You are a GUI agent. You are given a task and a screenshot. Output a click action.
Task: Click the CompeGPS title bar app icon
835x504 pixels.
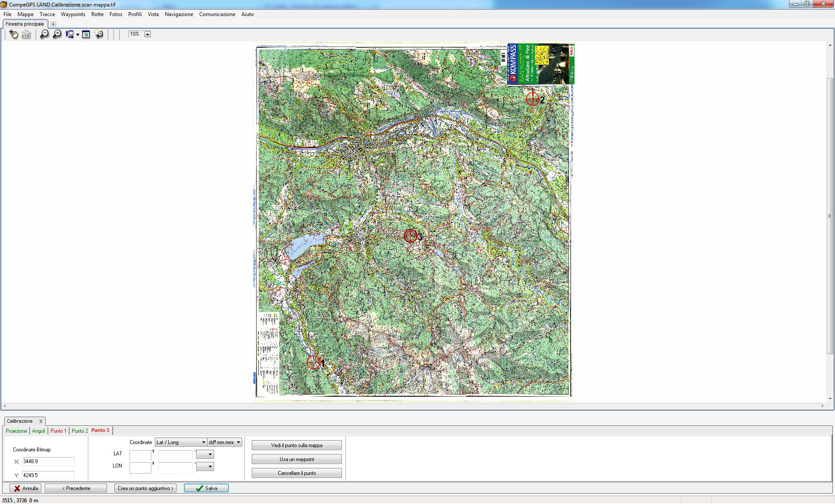click(4, 4)
